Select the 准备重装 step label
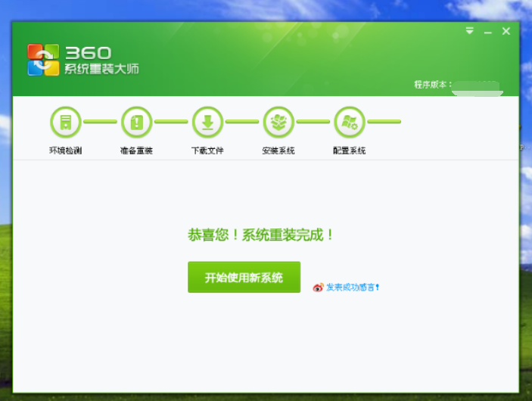Viewport: 532px width, 401px height. (136, 151)
